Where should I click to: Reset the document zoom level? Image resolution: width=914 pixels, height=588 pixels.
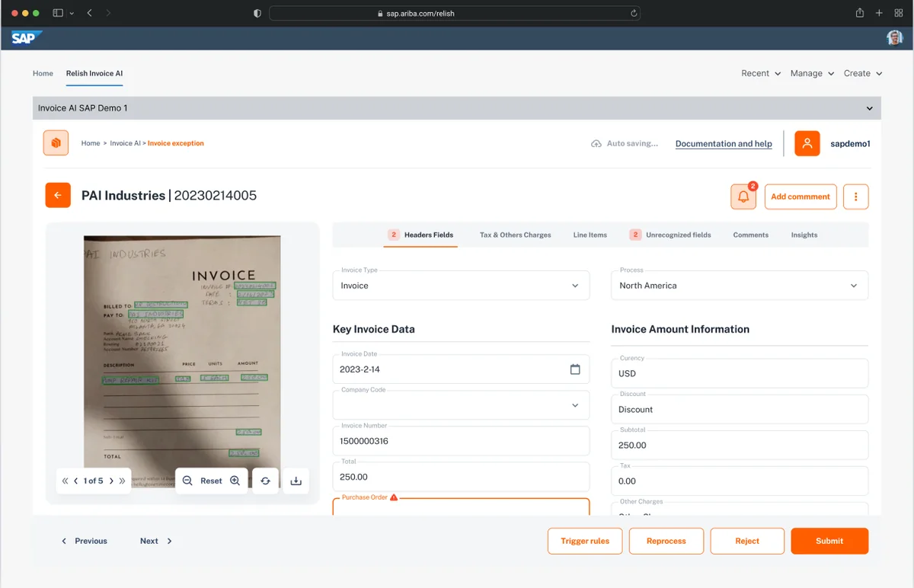pyautogui.click(x=211, y=481)
